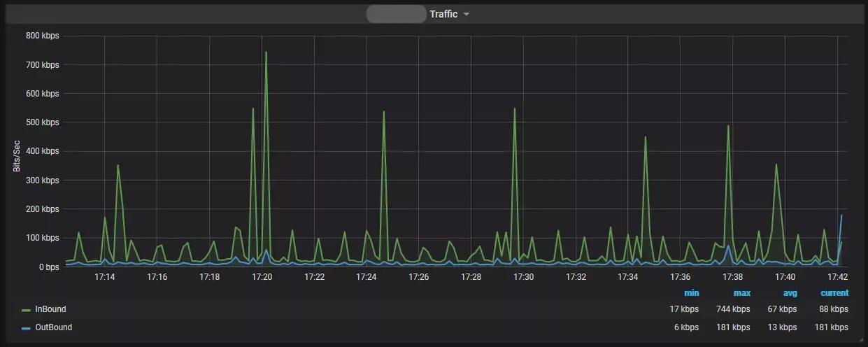Sort legend by max column
868x347 pixels.
(741, 293)
